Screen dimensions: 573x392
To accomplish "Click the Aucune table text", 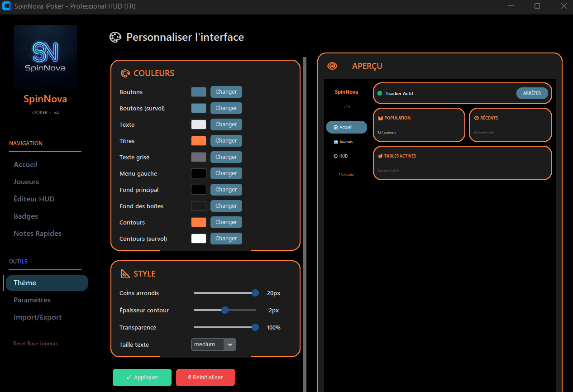I will click(x=388, y=171).
